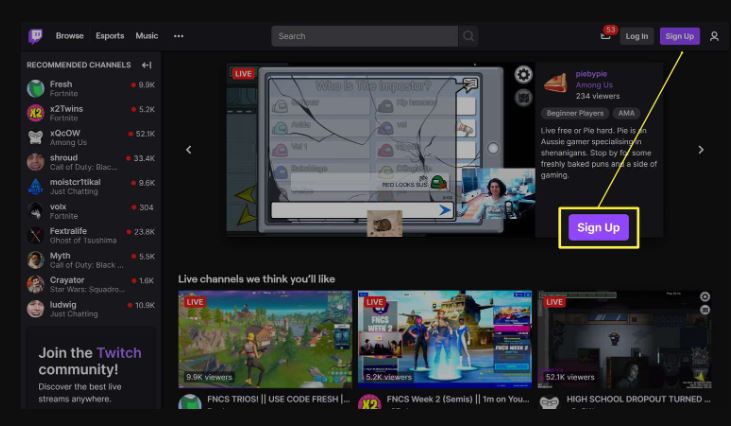Click x2Twins avatar icon in sidebar
731x426 pixels.
click(x=35, y=113)
